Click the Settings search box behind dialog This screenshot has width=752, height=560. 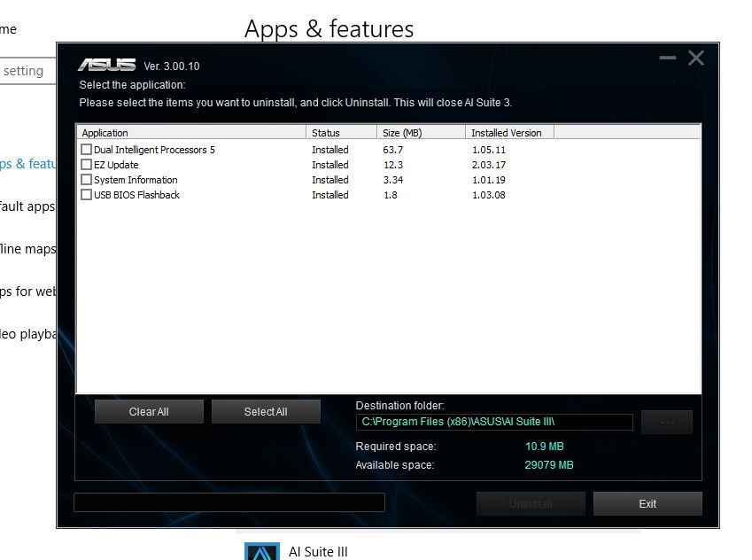(27, 71)
